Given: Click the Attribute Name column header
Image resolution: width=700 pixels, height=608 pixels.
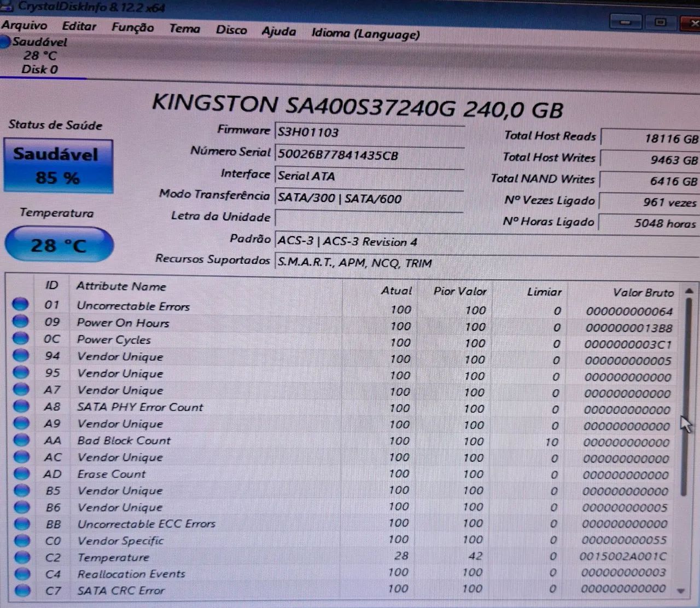Looking at the screenshot, I should coord(121,286).
